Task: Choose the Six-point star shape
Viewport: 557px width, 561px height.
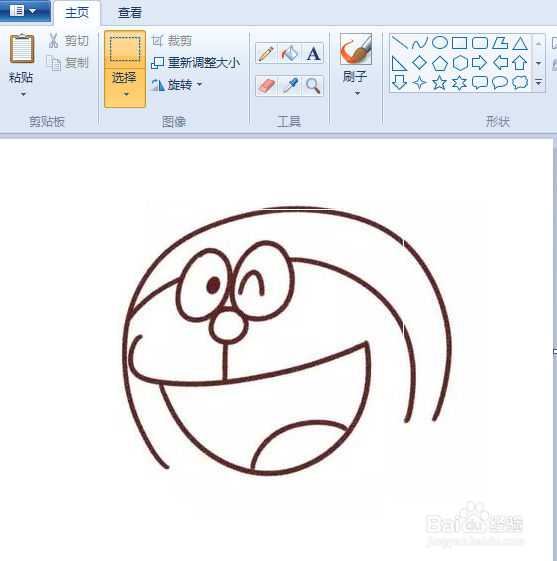Action: coord(460,83)
